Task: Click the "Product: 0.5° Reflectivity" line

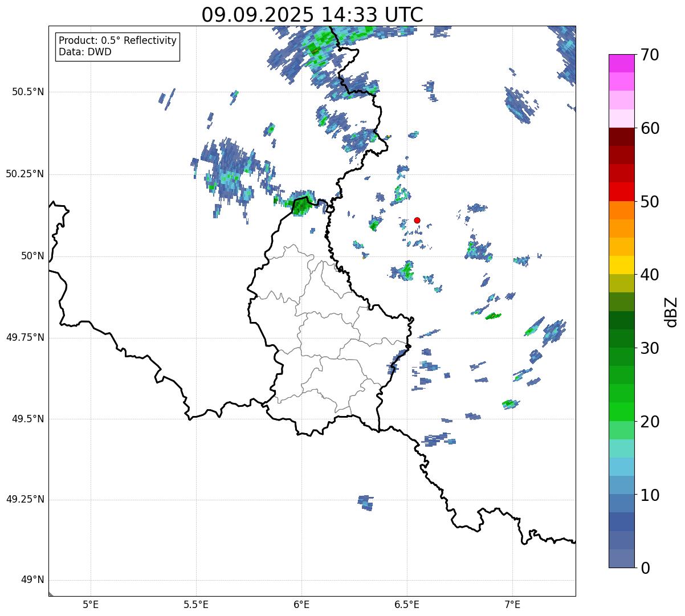Action: (x=118, y=41)
